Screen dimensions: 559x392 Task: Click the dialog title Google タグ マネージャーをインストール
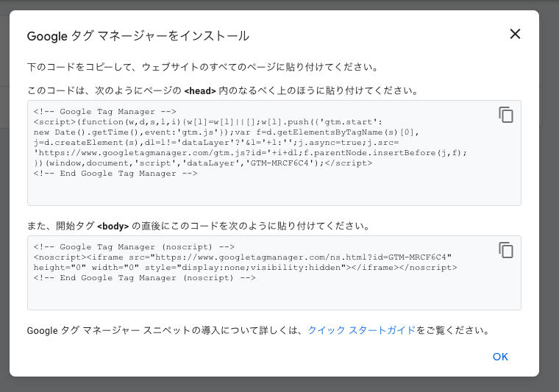click(138, 36)
